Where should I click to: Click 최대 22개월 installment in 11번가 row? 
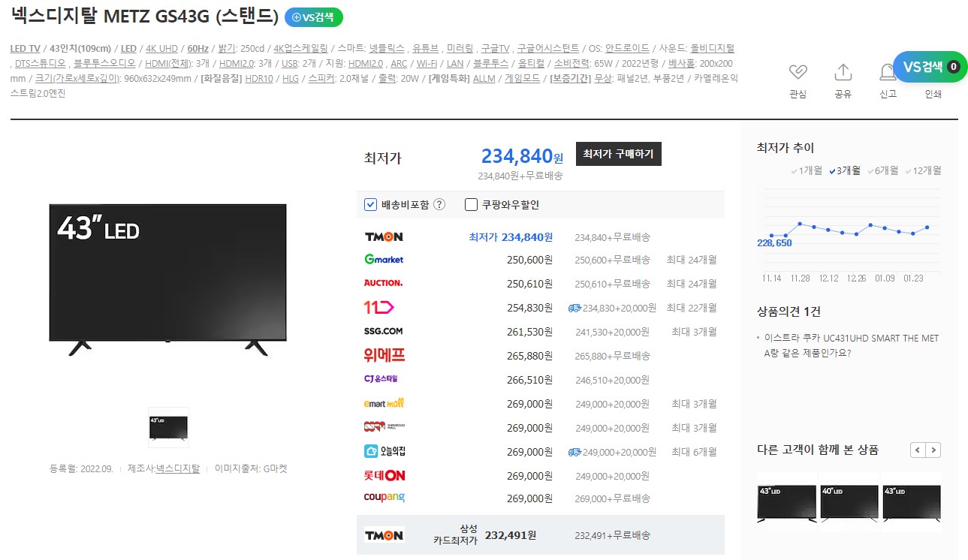tap(692, 308)
